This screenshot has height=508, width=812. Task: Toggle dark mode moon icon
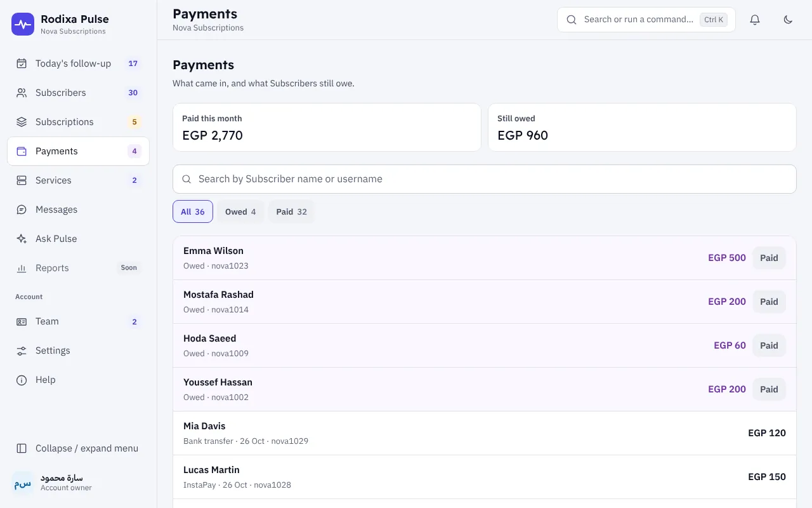pos(788,20)
